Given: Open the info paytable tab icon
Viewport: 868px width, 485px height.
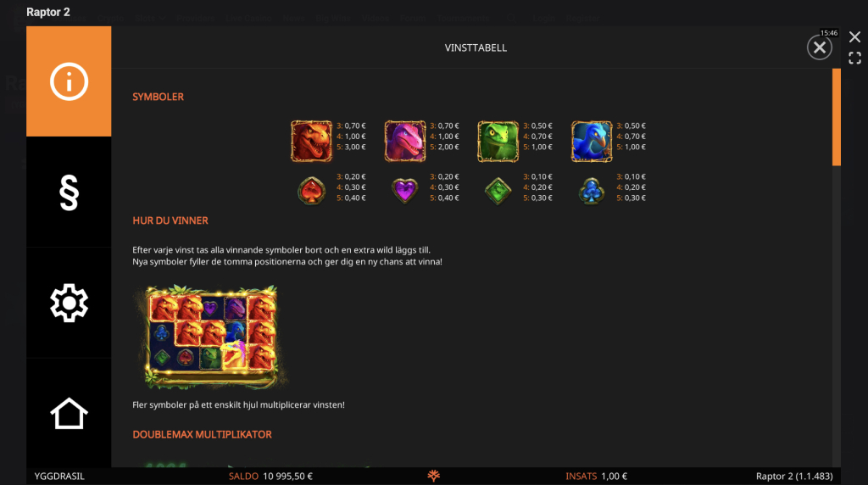Looking at the screenshot, I should 69,81.
